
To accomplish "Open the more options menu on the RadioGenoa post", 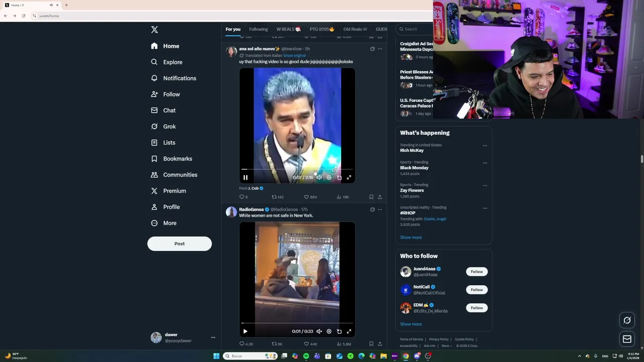I will coord(380,209).
